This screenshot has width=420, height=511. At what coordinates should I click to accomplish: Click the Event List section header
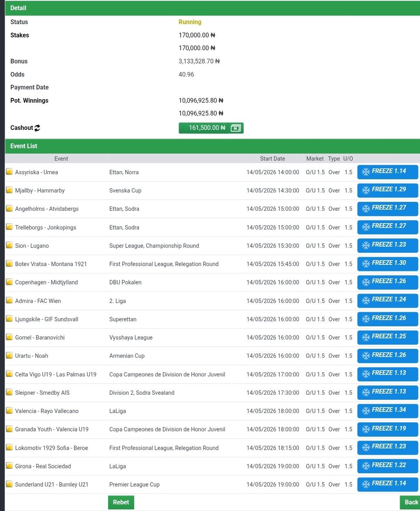[x=213, y=146]
